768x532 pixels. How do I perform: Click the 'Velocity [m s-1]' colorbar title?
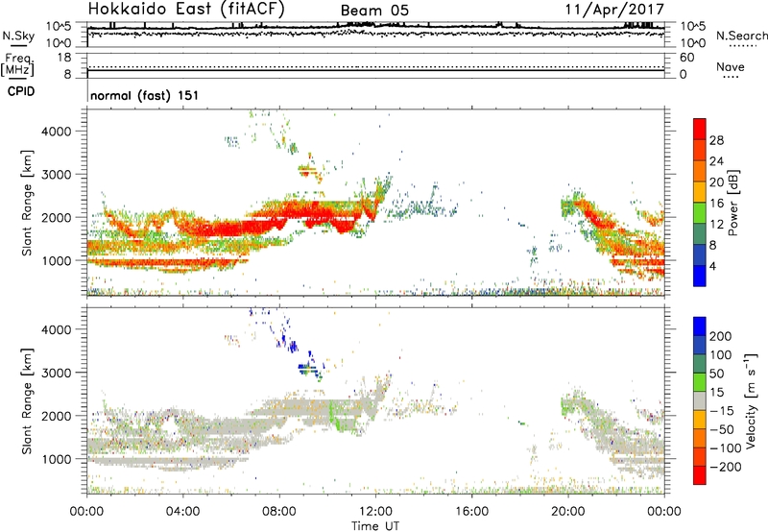752,401
